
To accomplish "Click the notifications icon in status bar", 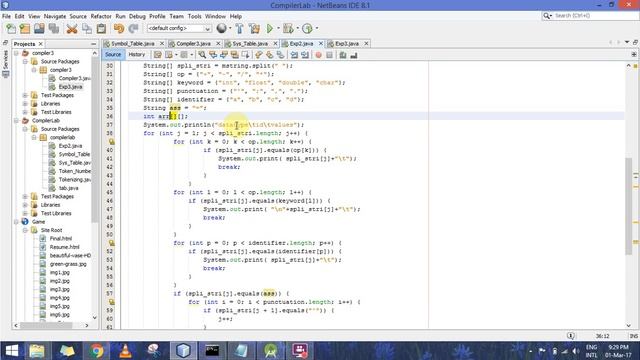I will pyautogui.click(x=571, y=336).
